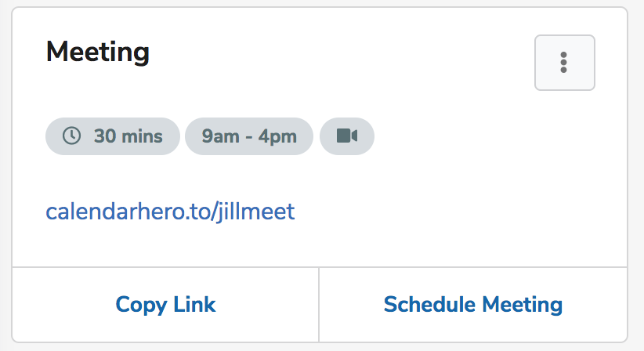Click the video camera icon badge

coord(346,136)
